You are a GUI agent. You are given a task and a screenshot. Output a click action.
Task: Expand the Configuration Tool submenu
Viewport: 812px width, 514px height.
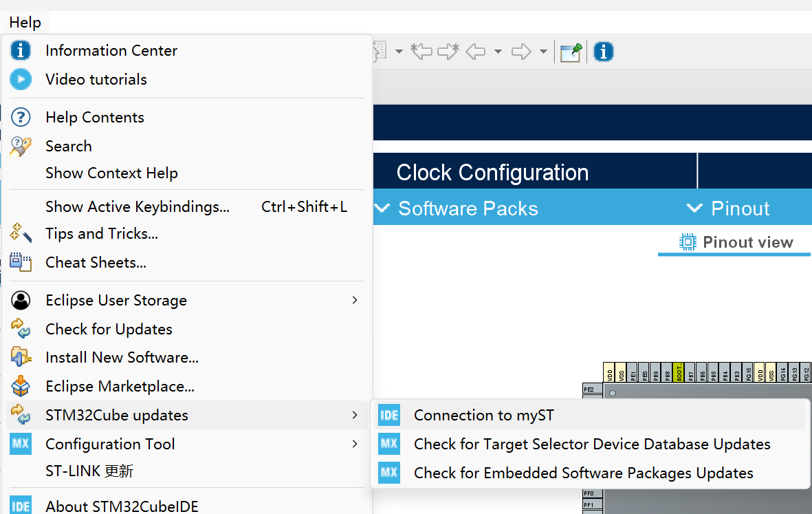pos(355,444)
